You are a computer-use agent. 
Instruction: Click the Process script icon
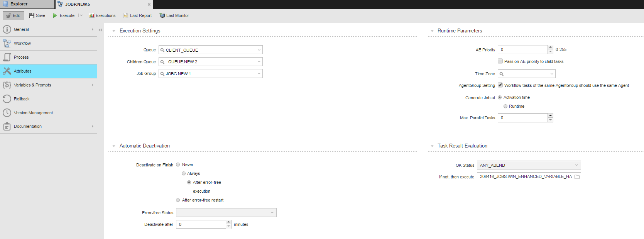pyautogui.click(x=7, y=57)
